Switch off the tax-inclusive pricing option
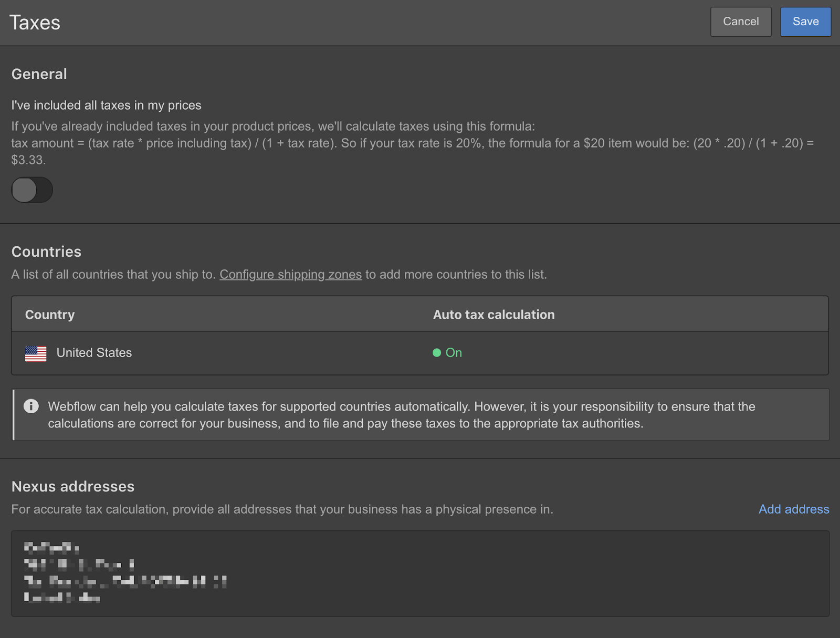Screen dimensions: 840x638 [31, 190]
